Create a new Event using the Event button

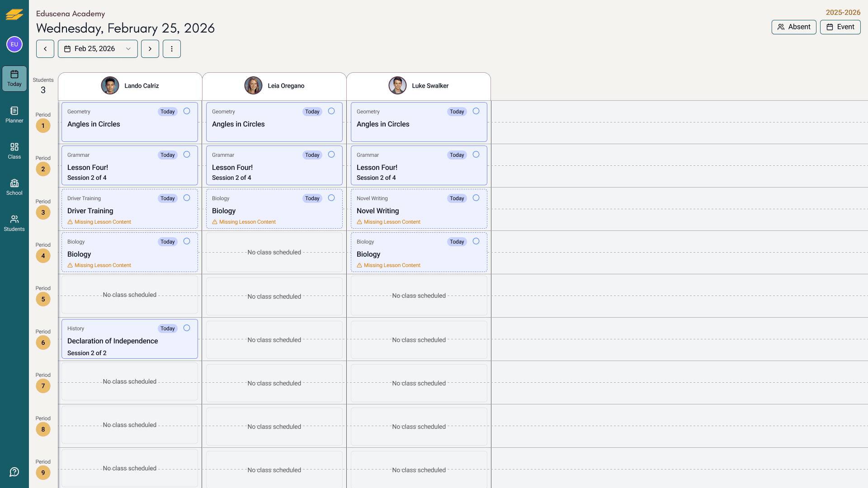point(840,27)
